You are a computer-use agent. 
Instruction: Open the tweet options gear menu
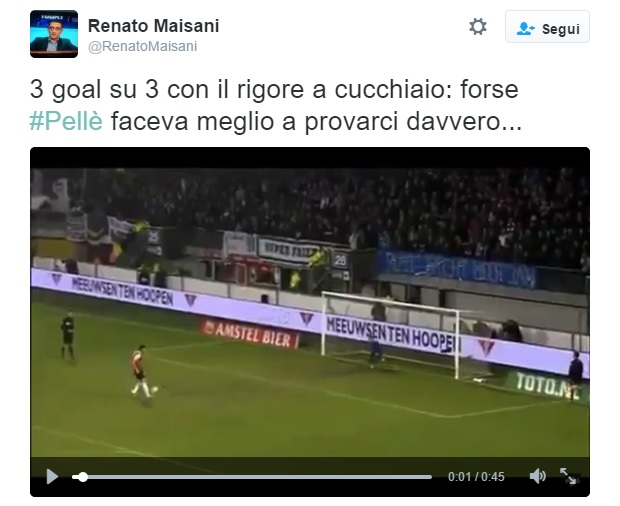[x=478, y=27]
